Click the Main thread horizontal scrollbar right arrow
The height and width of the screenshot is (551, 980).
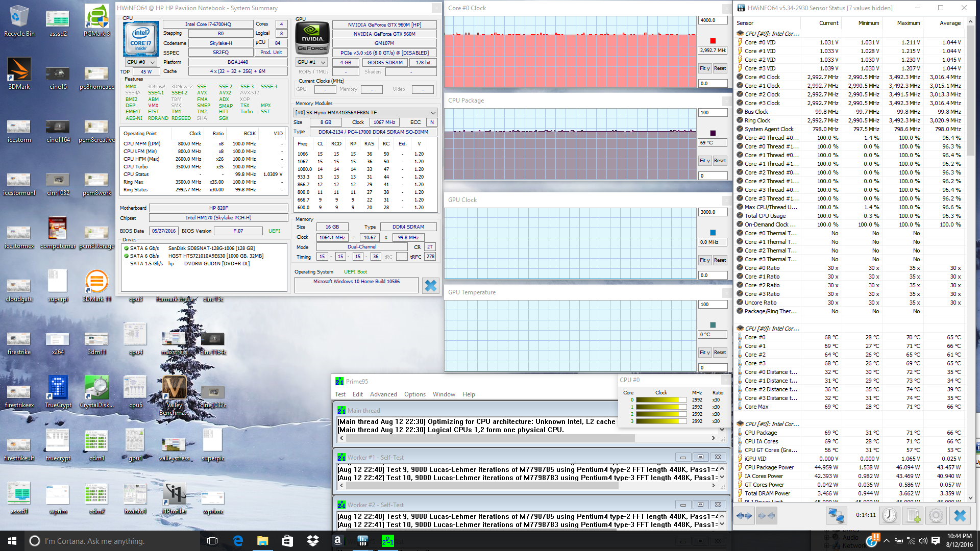click(714, 438)
